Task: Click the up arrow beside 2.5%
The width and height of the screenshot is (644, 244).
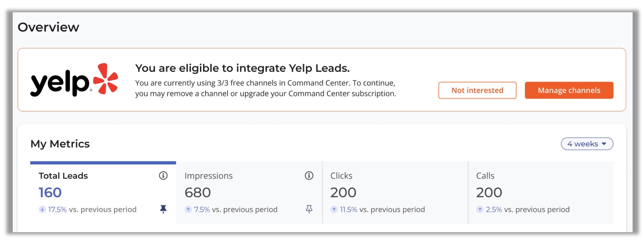Action: click(480, 210)
